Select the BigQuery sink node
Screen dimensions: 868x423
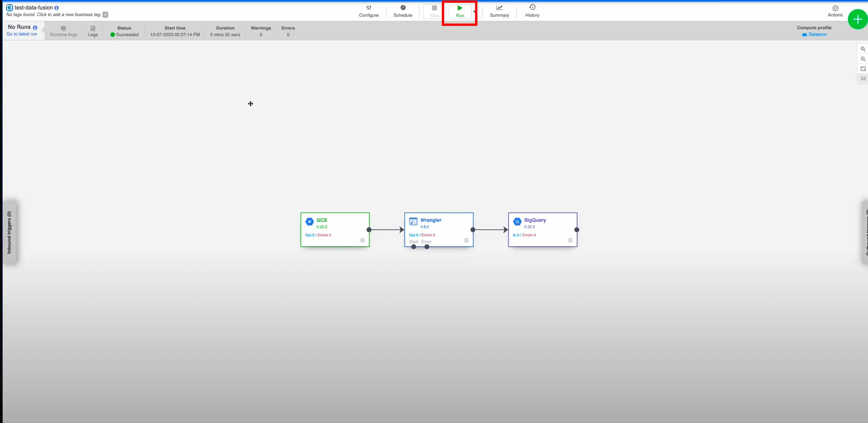(x=542, y=230)
